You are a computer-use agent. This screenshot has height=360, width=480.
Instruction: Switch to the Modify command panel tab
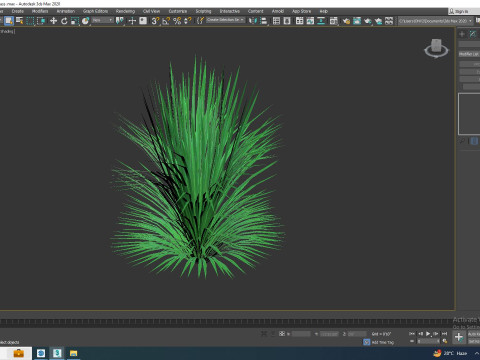(x=473, y=34)
